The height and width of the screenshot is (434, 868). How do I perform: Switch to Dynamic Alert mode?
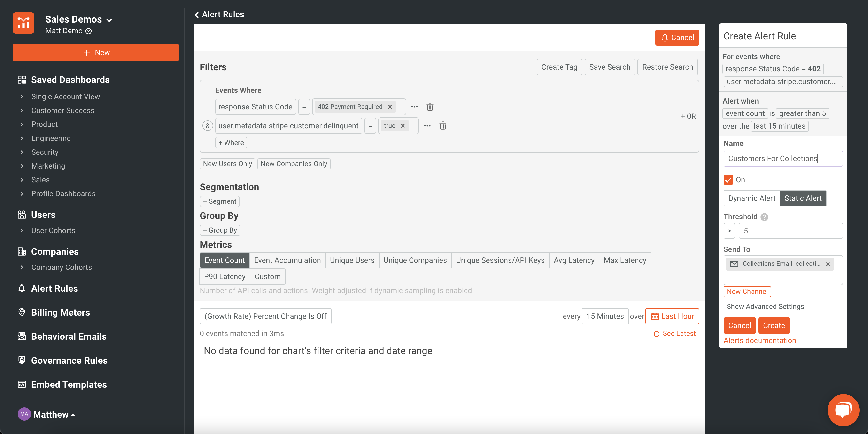click(752, 198)
